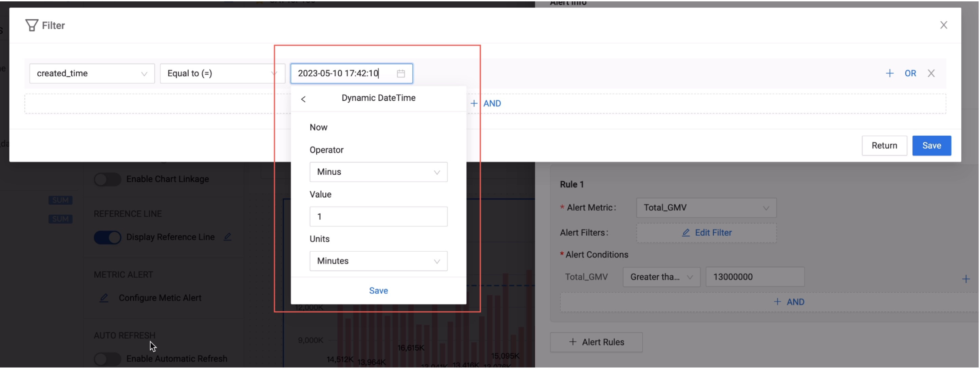Expand the created_time field dropdown
Viewport: 980px width, 369px height.
tap(92, 73)
